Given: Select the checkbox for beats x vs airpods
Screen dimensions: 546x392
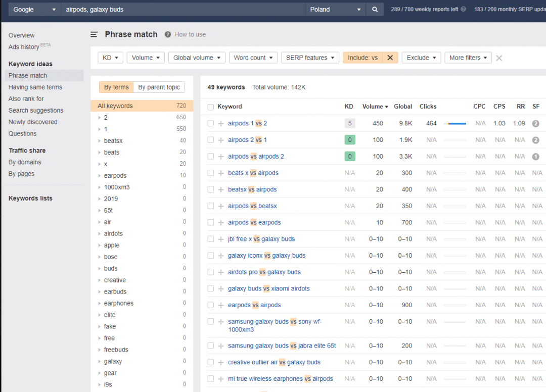Looking at the screenshot, I should 211,173.
